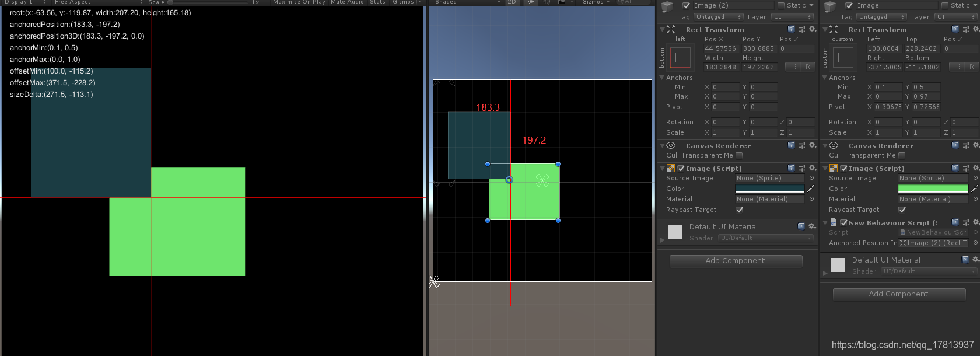Toggle Image object active checkbox

click(849, 5)
